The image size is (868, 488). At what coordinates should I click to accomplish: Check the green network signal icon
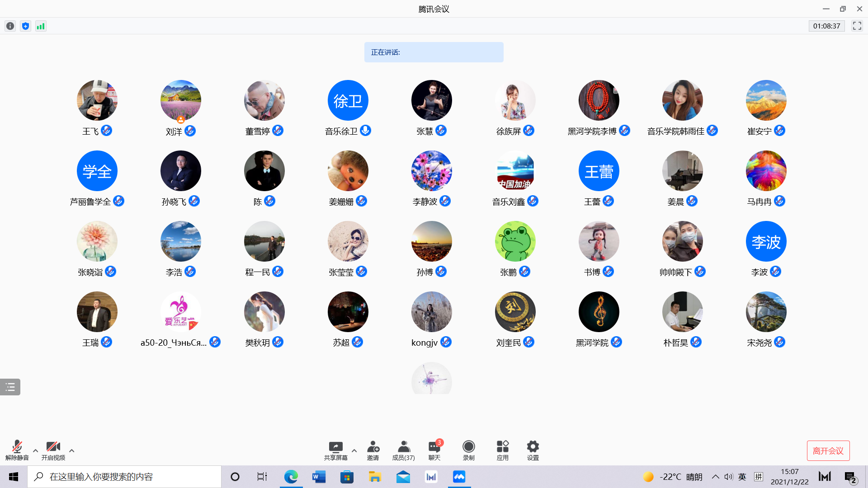pyautogui.click(x=41, y=26)
